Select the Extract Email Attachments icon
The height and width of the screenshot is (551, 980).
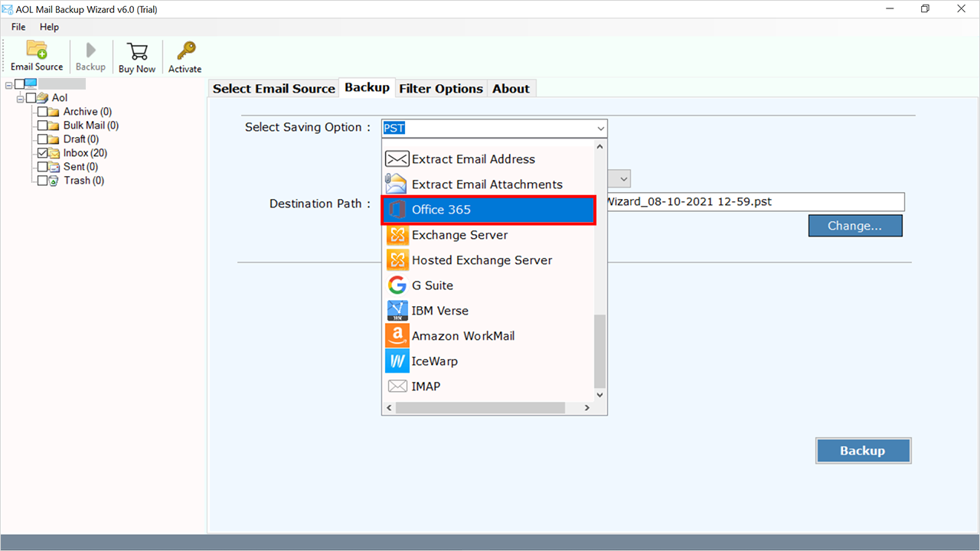[x=397, y=184]
